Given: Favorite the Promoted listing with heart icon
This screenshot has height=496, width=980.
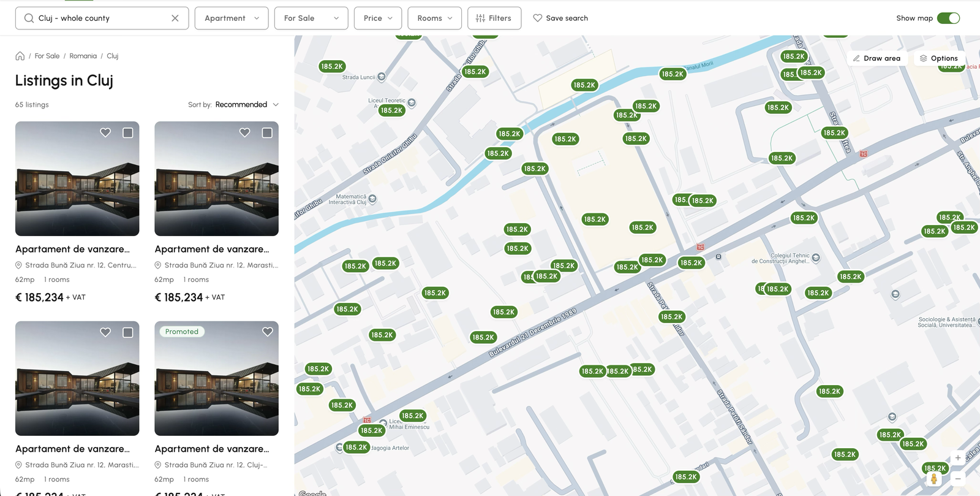Looking at the screenshot, I should [x=268, y=332].
